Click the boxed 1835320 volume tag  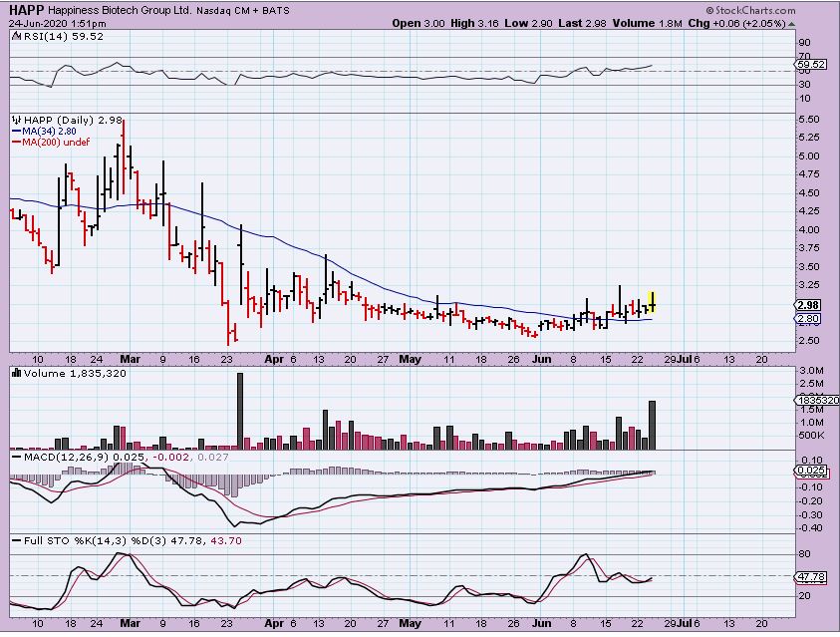pos(816,400)
